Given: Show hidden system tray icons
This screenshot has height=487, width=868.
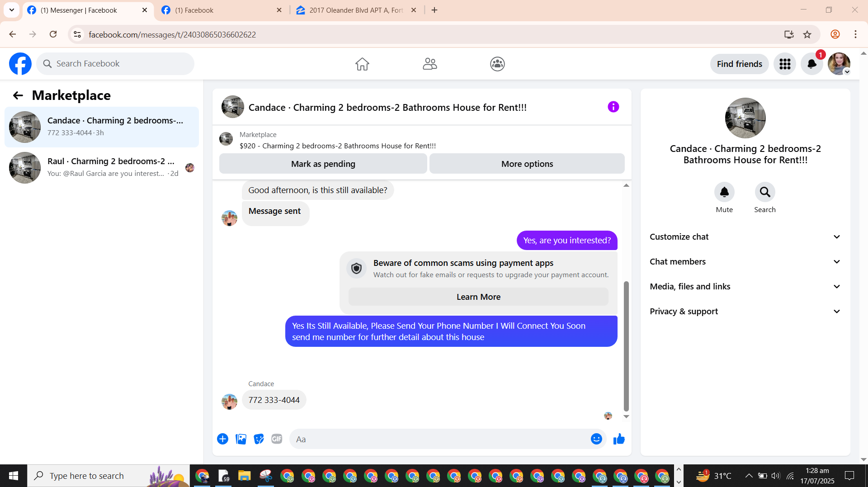Looking at the screenshot, I should [x=749, y=476].
